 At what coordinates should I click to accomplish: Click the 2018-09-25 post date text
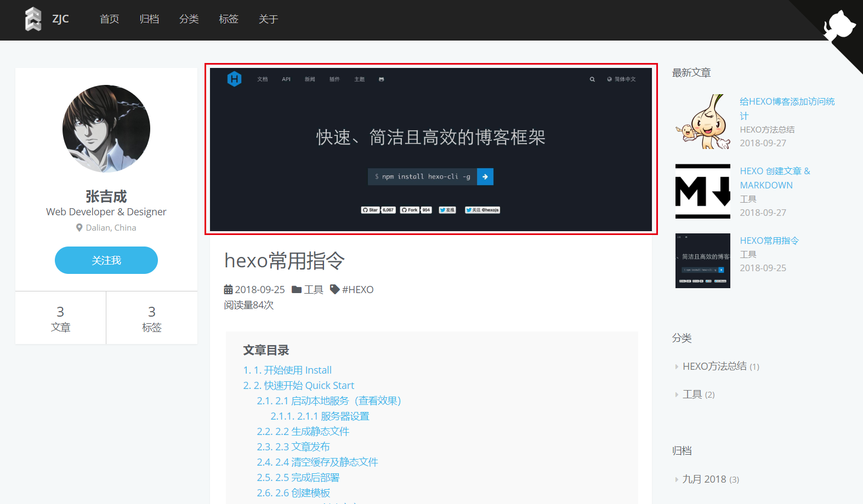click(260, 289)
